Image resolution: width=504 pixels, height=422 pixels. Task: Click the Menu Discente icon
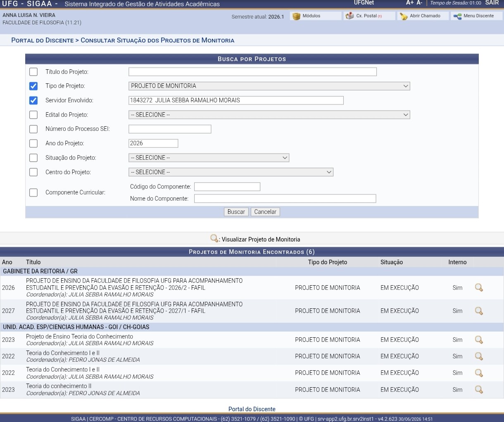(457, 16)
